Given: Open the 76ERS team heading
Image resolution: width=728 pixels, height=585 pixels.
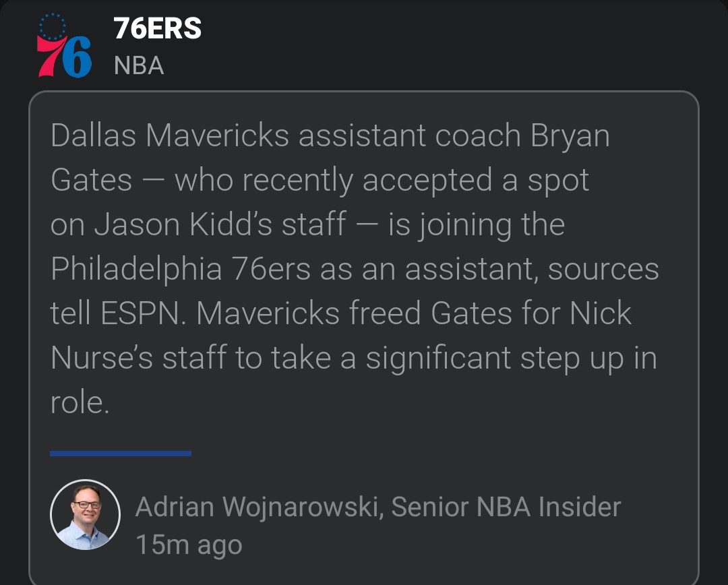Looking at the screenshot, I should point(157,28).
